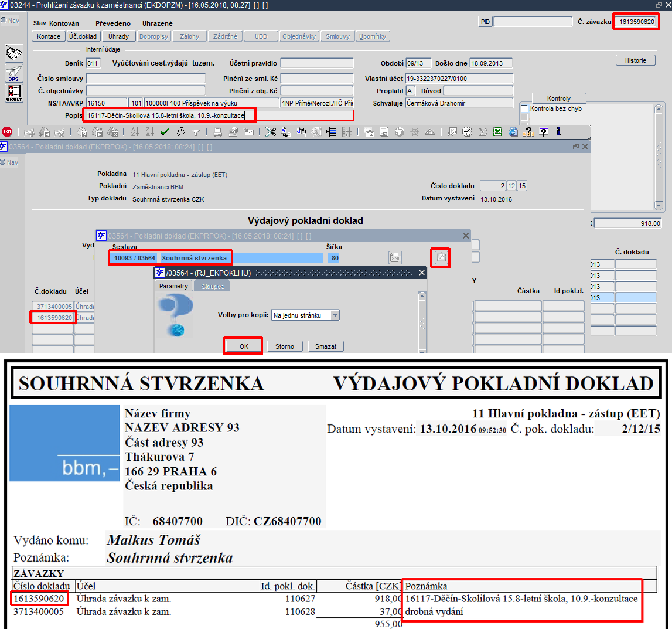Click the Smazat button
672x629 pixels.
(326, 346)
